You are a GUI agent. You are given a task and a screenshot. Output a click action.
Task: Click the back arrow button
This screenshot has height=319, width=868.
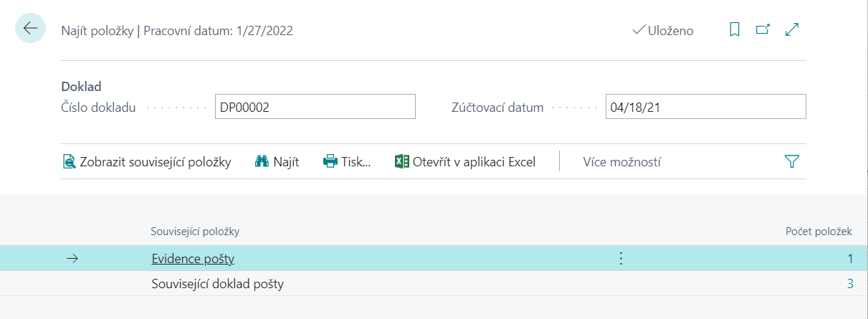[30, 29]
